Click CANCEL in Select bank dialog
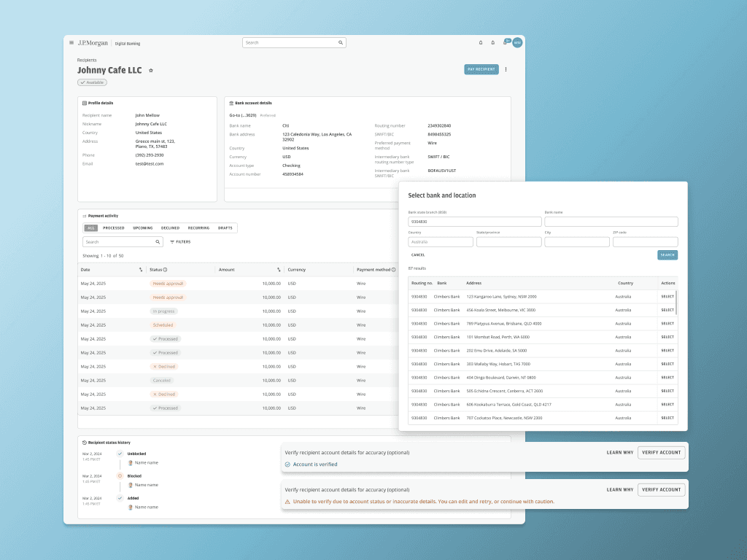Viewport: 747px width, 560px height. coord(418,255)
